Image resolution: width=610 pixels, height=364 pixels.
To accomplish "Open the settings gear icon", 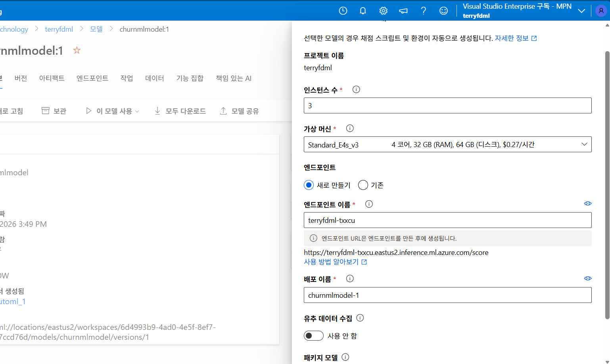I will (x=383, y=10).
